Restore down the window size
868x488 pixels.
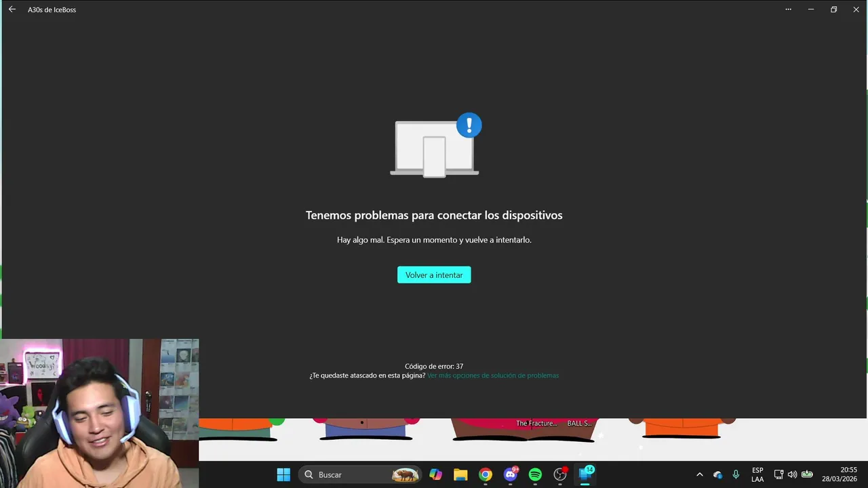pos(833,9)
